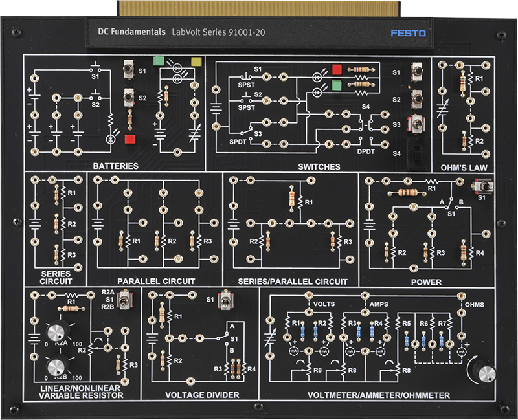The width and height of the screenshot is (518, 420).
Task: Click the battery symbol in the Series Circuit block
Action: pyautogui.click(x=36, y=221)
